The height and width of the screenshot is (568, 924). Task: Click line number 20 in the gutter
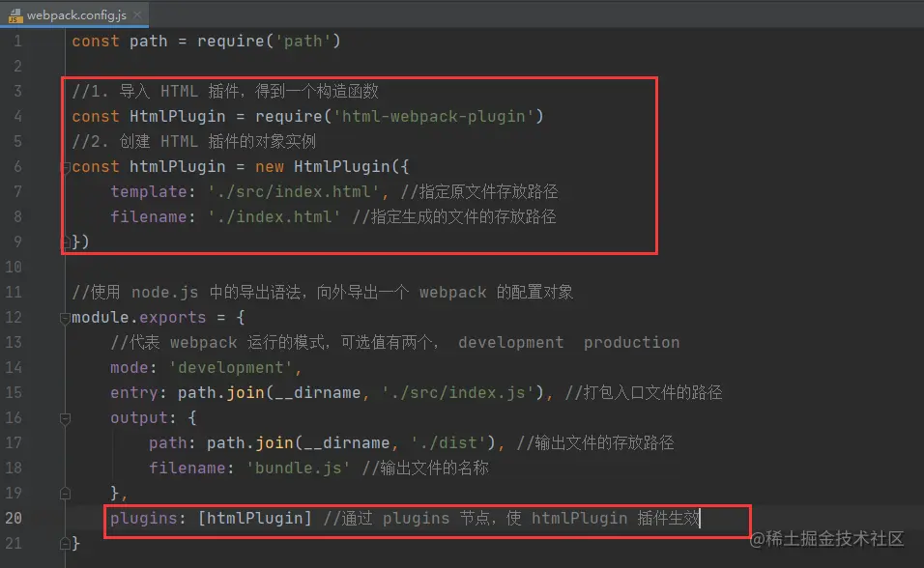pyautogui.click(x=14, y=518)
